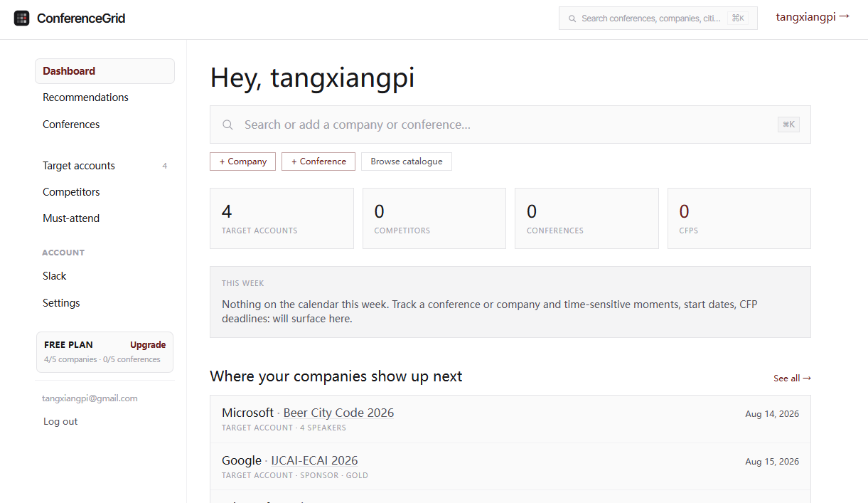This screenshot has height=503, width=868.
Task: Click the 'Nothing on the calendar this week' message
Action: pyautogui.click(x=490, y=312)
